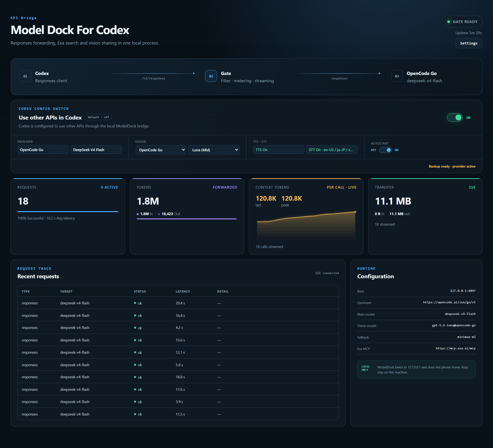Click the DETAIL column header
The width and height of the screenshot is (493, 448).
coord(223,291)
